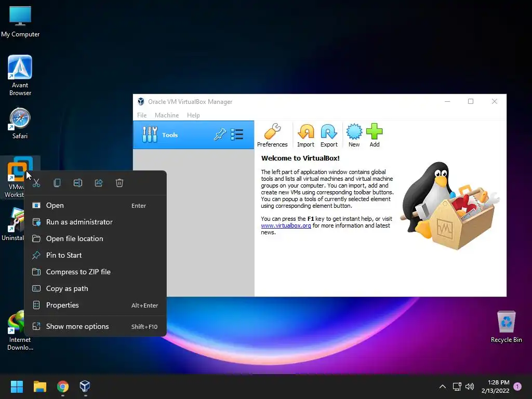This screenshot has width=532, height=399.
Task: Click the VirtualBox taskbar icon
Action: [x=85, y=387]
